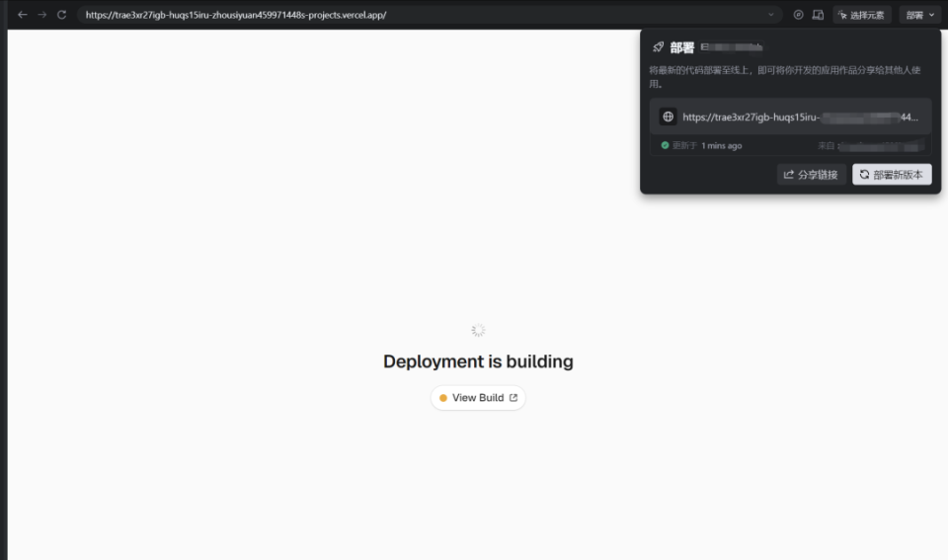The height and width of the screenshot is (560, 948).
Task: Click the external link icon on View Build
Action: tap(513, 398)
